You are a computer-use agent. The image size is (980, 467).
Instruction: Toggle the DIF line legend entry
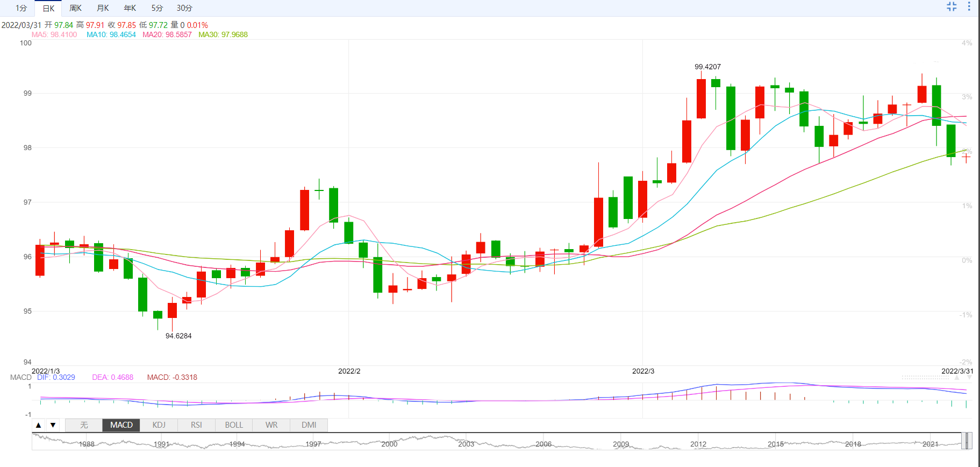tap(56, 377)
